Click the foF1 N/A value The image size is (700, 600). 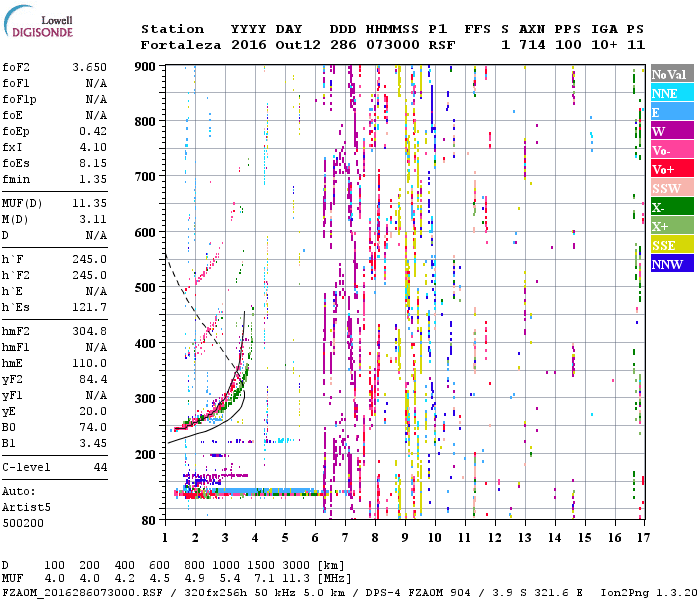(x=96, y=83)
